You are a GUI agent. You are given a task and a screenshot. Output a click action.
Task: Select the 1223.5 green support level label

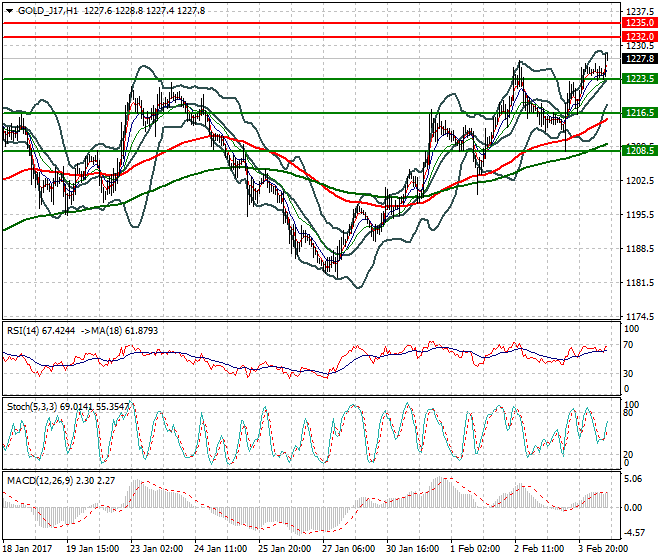tap(640, 79)
